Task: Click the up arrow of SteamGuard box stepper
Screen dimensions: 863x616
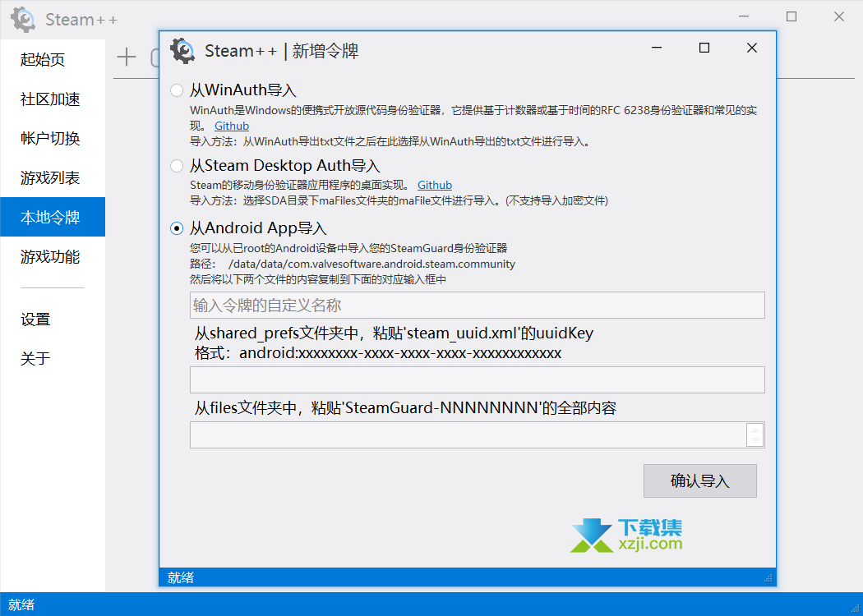Action: click(755, 430)
